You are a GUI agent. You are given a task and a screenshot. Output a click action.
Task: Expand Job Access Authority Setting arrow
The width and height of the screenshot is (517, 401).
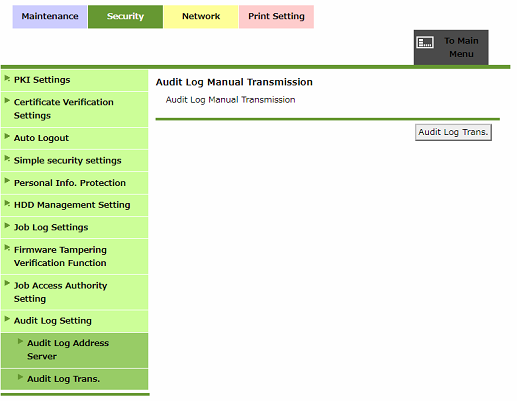pos(7,283)
